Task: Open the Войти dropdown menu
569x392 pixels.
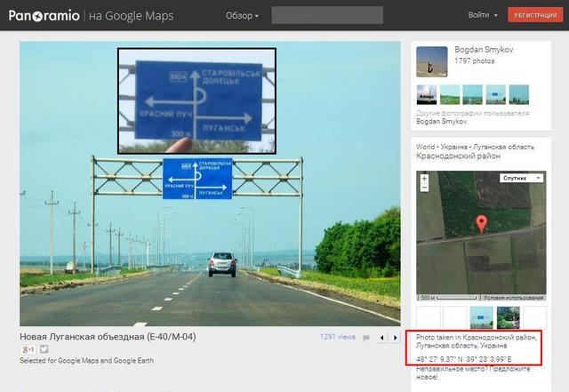Action: [481, 16]
